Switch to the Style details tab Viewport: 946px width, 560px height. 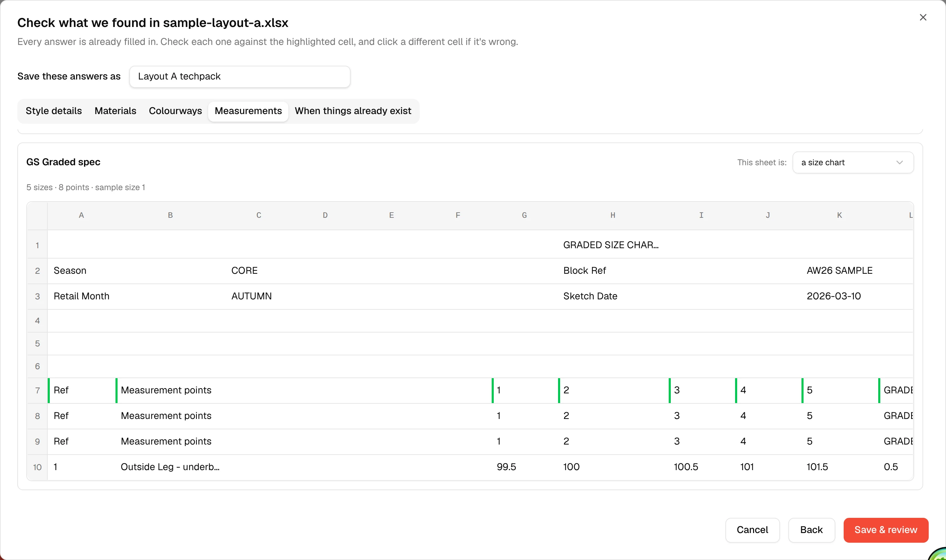tap(54, 111)
